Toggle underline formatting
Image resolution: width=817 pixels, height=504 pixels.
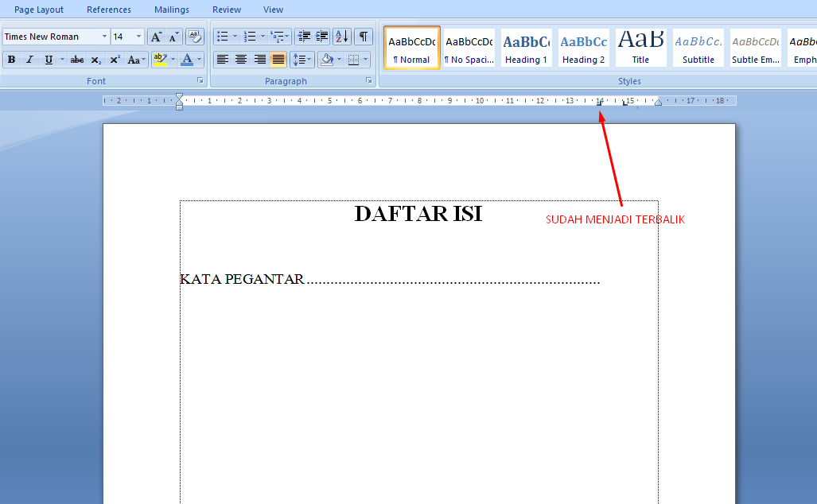[x=49, y=60]
